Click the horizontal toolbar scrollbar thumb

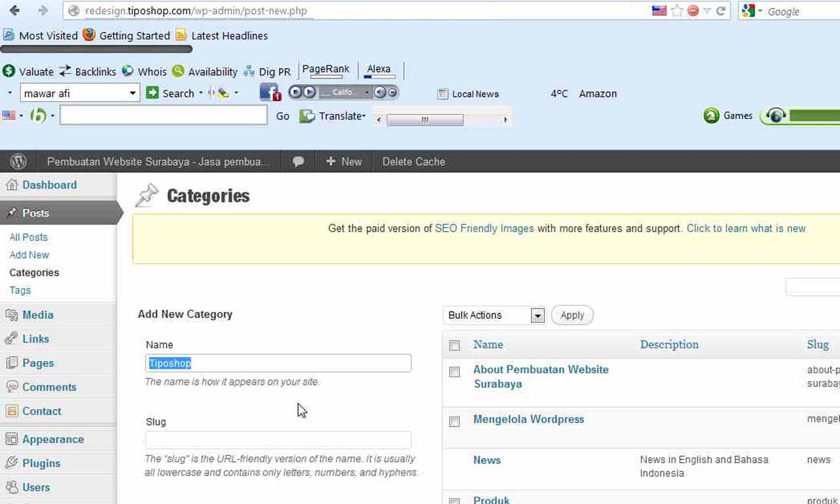[425, 120]
